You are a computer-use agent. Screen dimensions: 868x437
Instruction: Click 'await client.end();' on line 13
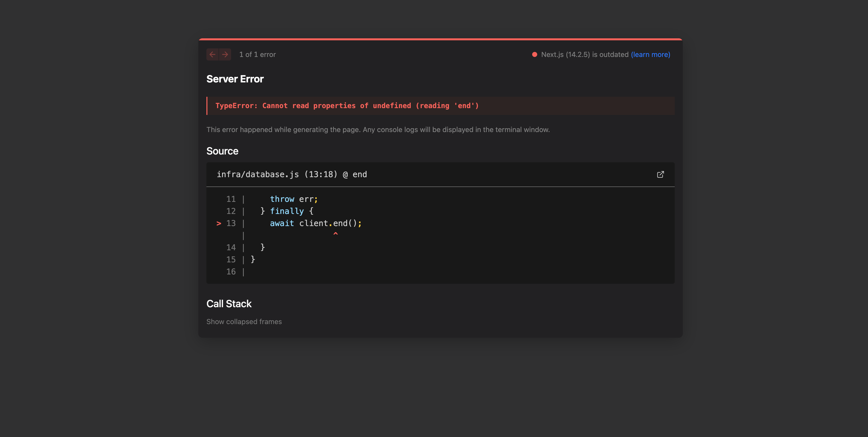[315, 224]
